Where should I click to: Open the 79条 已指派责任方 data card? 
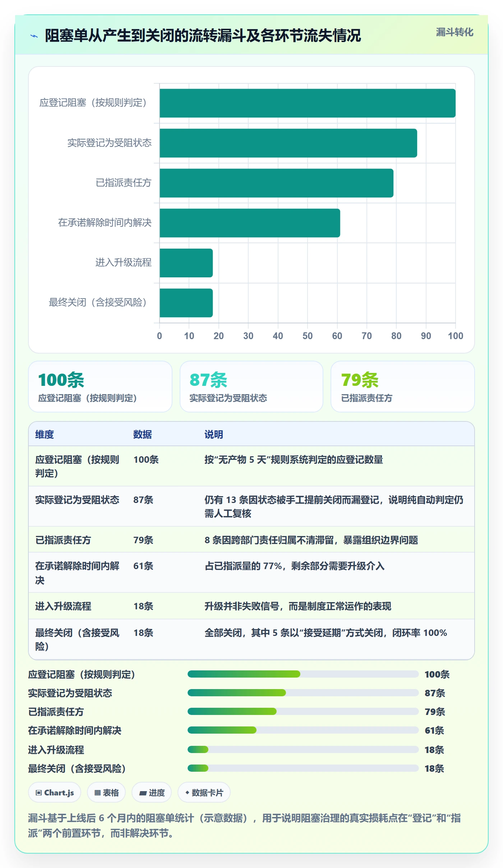403,387
